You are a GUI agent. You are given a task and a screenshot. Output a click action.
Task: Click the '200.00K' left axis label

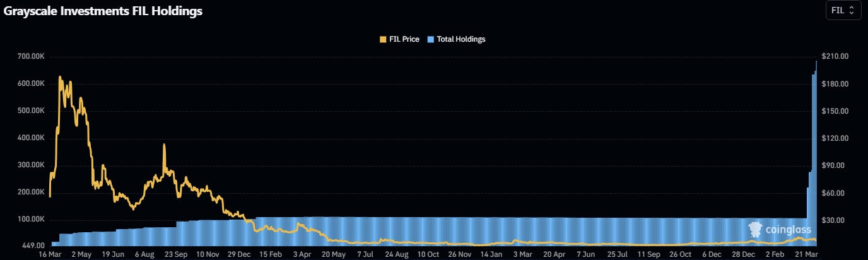31,192
